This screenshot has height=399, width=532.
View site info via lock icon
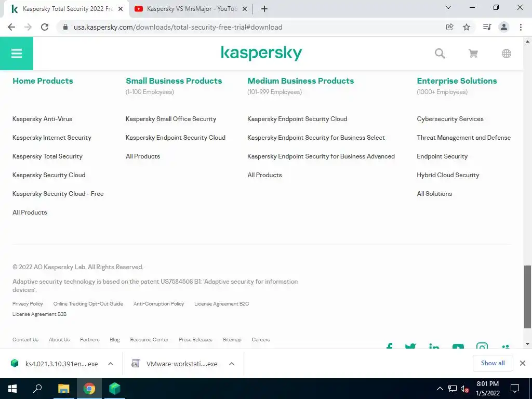tap(65, 27)
